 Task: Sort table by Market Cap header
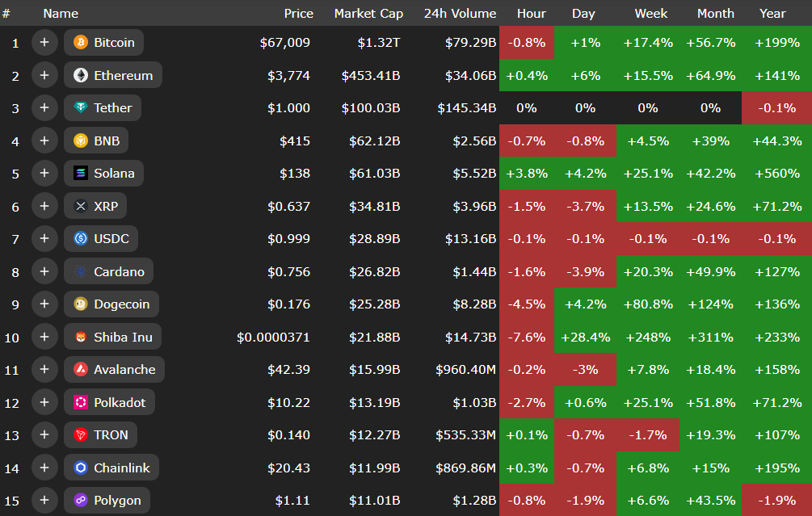coord(368,14)
